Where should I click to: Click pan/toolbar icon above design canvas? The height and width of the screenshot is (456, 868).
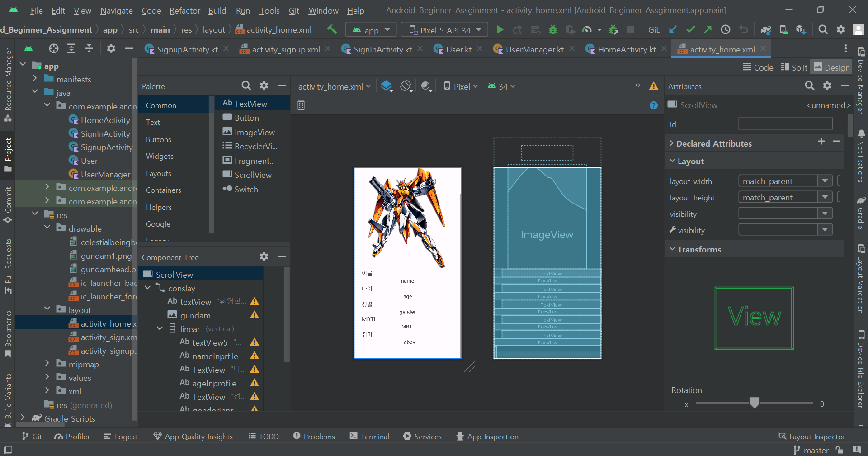coord(301,105)
